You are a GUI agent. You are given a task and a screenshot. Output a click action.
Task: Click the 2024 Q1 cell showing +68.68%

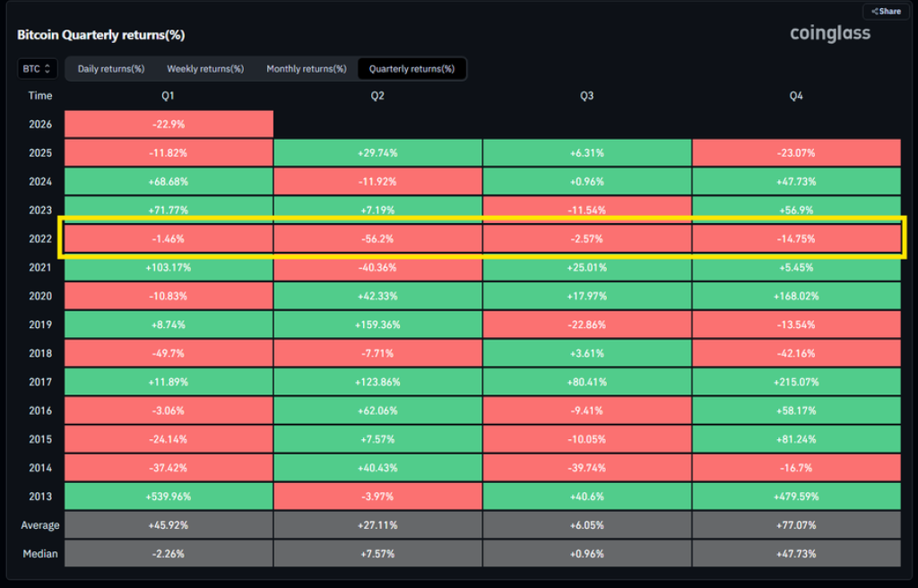point(168,182)
